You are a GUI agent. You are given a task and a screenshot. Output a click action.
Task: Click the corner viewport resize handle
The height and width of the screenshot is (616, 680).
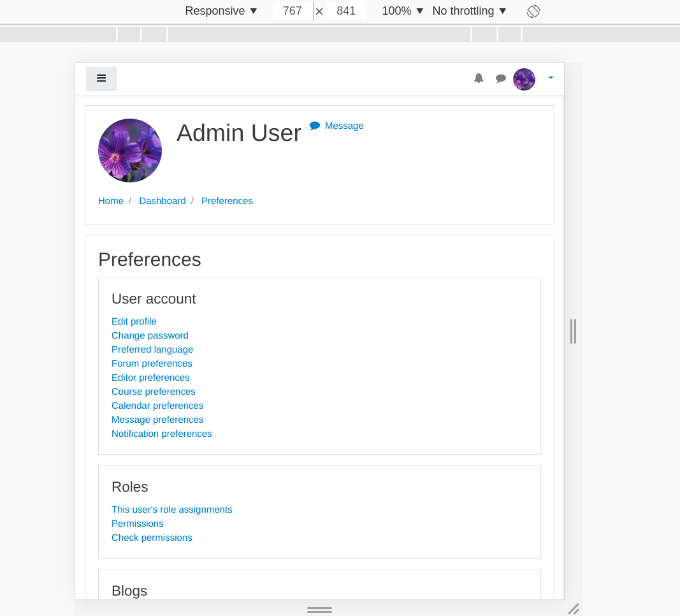574,609
